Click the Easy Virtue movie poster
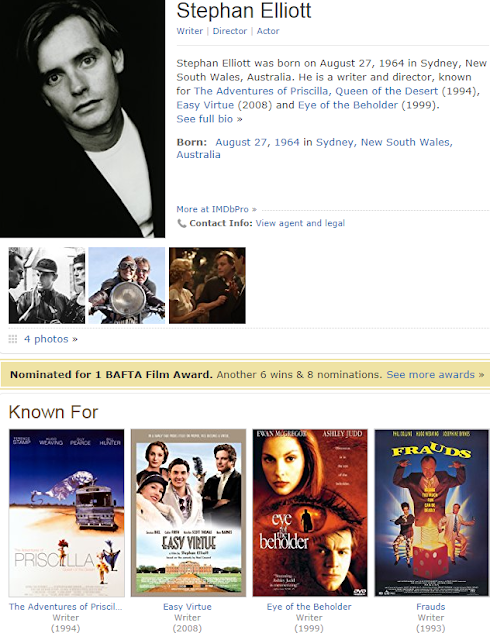 [x=188, y=513]
